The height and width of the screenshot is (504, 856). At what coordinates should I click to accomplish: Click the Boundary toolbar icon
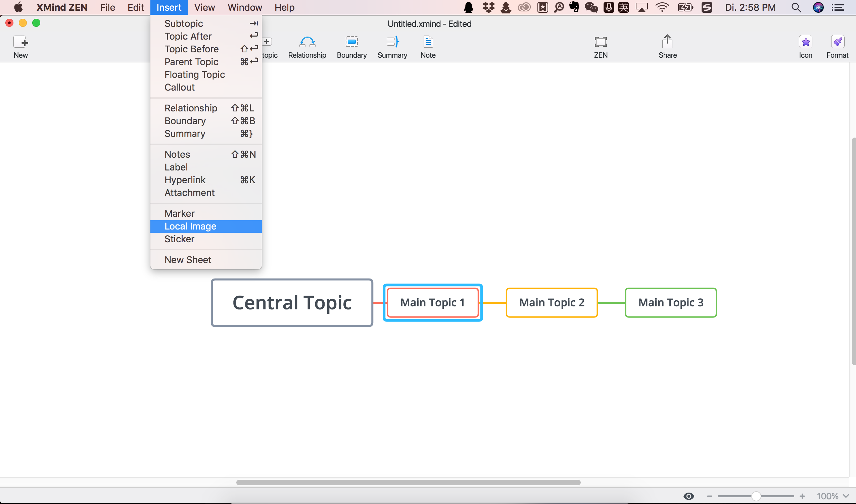point(351,42)
